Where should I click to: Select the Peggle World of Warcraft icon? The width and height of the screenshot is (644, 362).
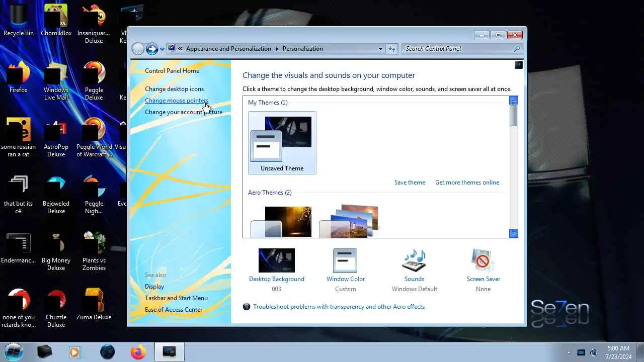[94, 137]
